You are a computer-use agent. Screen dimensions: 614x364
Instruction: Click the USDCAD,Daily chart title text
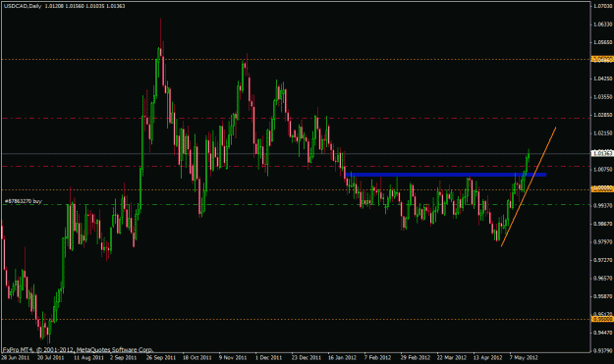click(x=22, y=6)
